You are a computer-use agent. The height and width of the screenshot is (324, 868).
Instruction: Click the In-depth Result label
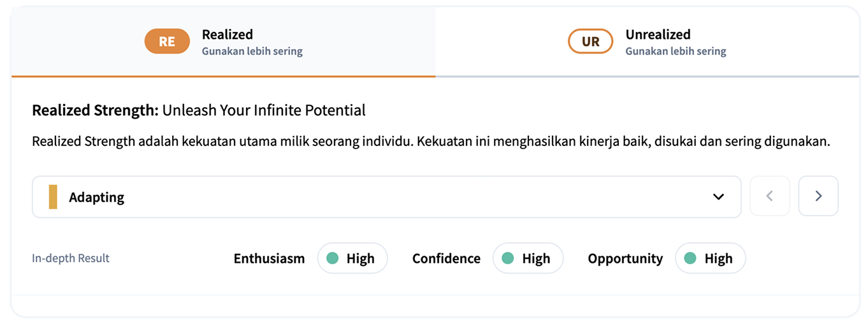pos(71,258)
